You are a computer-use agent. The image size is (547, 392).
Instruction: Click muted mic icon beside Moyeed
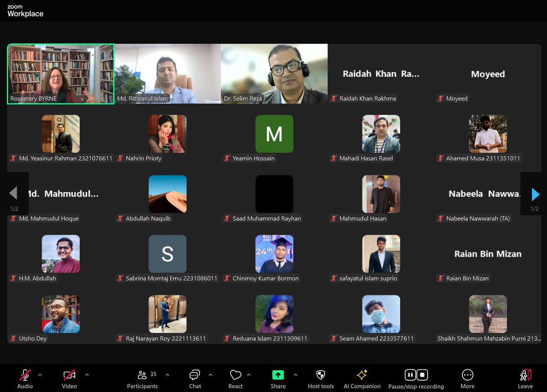coord(441,98)
